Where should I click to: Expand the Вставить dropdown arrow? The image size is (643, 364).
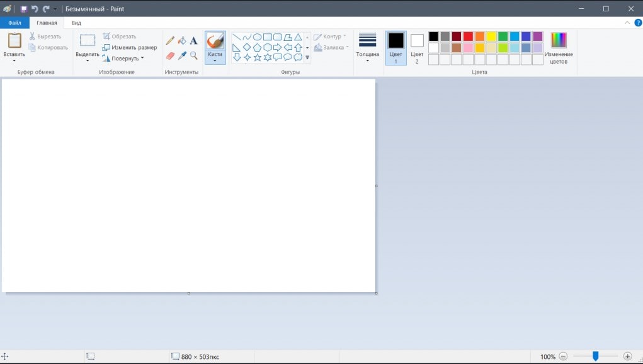tap(14, 60)
